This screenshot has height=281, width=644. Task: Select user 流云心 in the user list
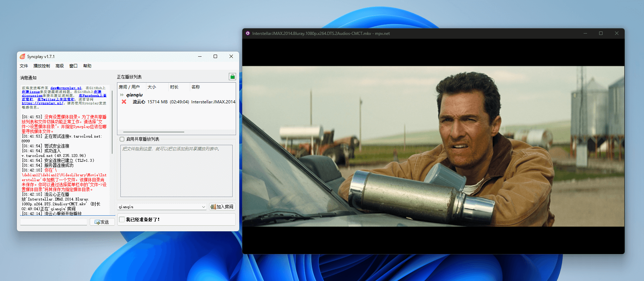pyautogui.click(x=139, y=102)
